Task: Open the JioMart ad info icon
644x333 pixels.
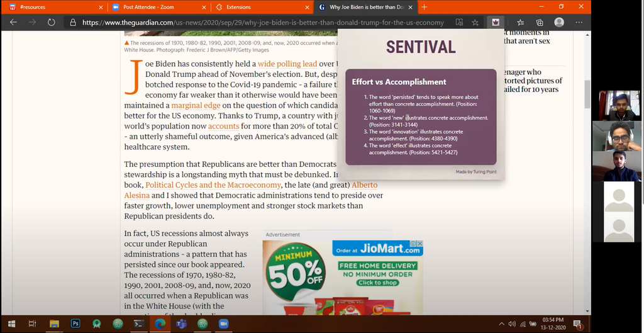Action: (x=414, y=244)
